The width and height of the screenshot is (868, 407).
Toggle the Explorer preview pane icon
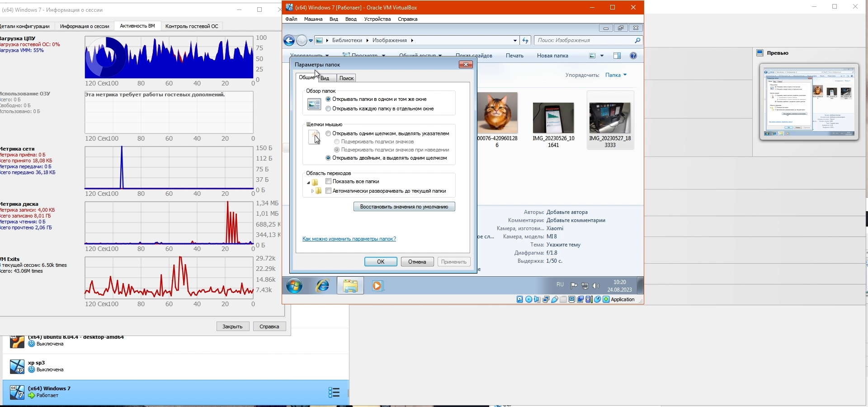tap(617, 56)
